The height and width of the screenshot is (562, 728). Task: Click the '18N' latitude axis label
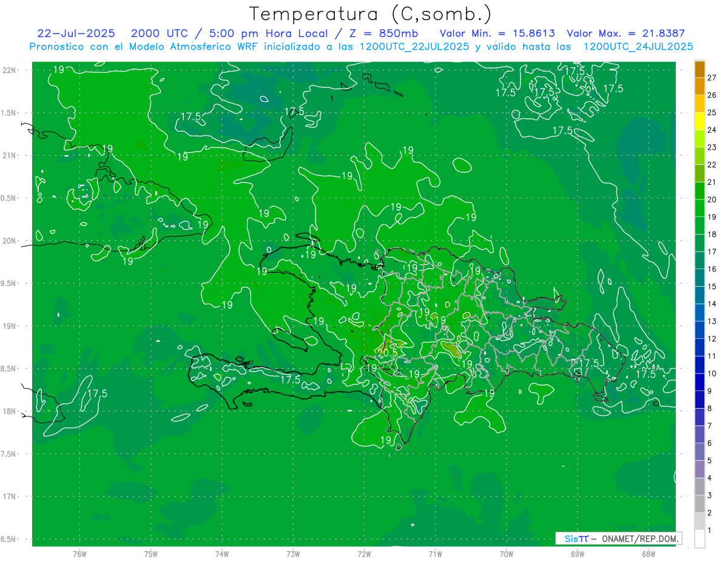(x=9, y=412)
